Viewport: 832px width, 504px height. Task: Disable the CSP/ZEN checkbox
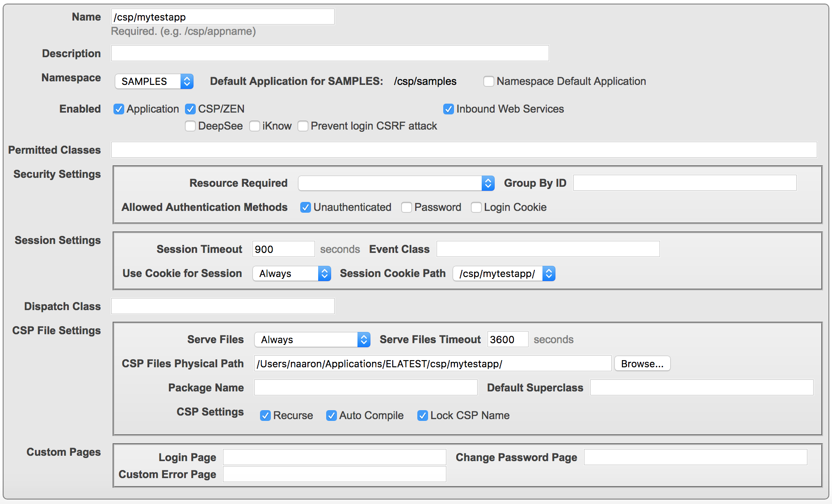tap(190, 109)
